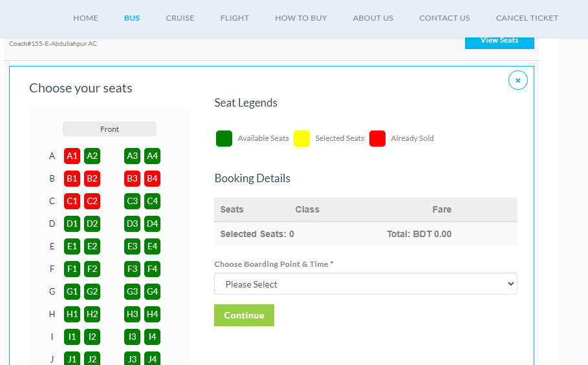The width and height of the screenshot is (588, 365).
Task: Choose seat H1 in row H
Action: (72, 314)
